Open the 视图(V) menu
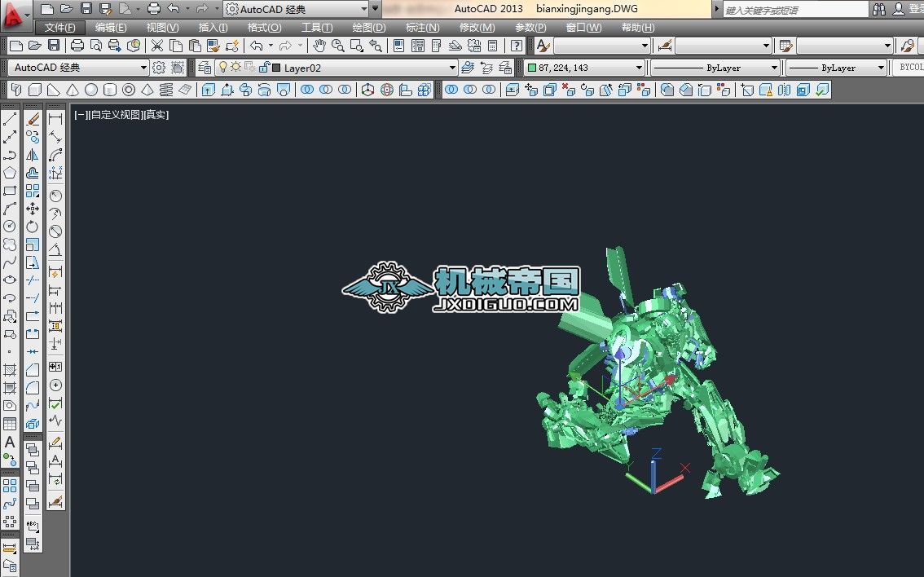The height and width of the screenshot is (577, 924). click(163, 28)
